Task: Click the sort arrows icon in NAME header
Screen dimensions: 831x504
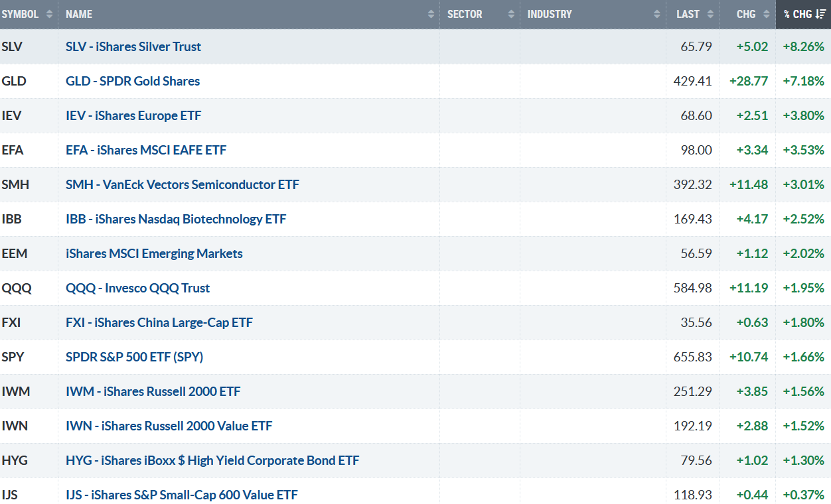Action: click(x=431, y=14)
